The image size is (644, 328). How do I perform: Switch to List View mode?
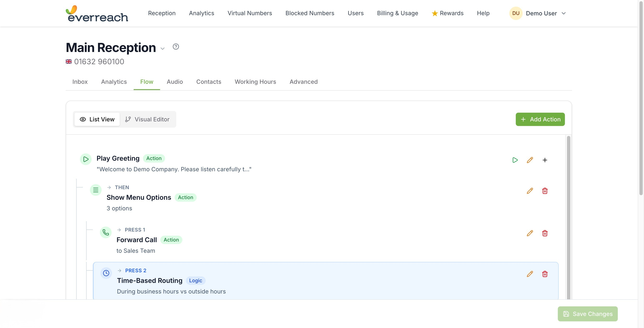[x=97, y=119]
